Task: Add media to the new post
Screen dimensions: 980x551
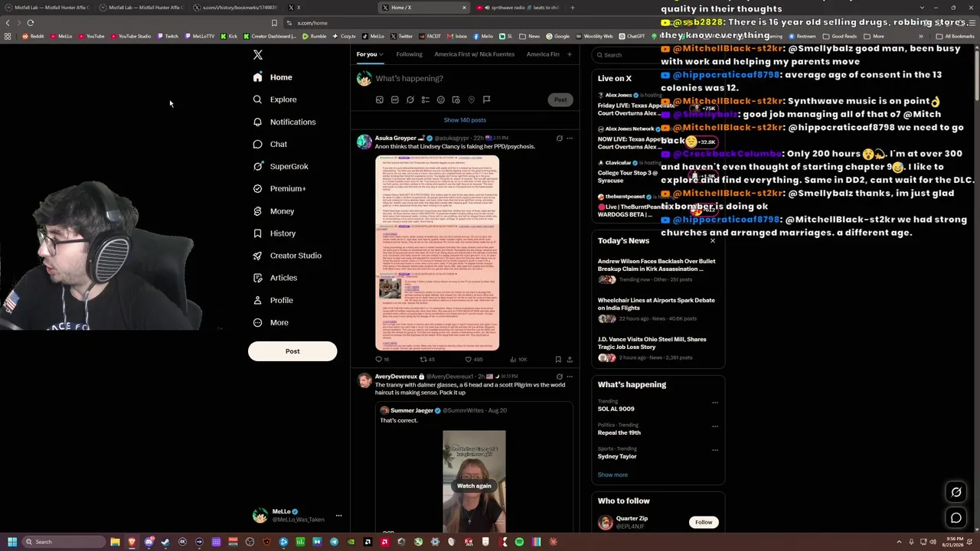Action: [380, 99]
